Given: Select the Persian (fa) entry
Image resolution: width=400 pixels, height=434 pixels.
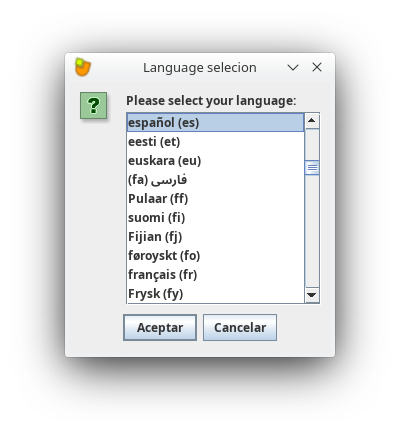Looking at the screenshot, I should click(x=215, y=180).
